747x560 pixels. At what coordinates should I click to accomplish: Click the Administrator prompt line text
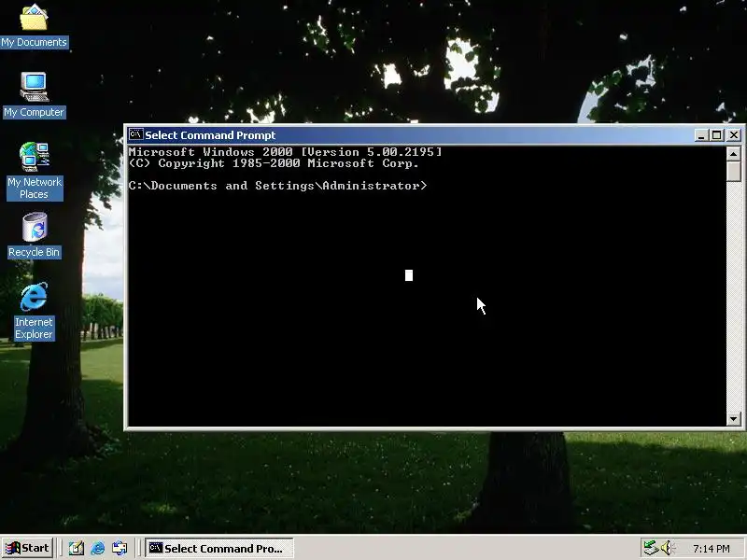point(277,186)
